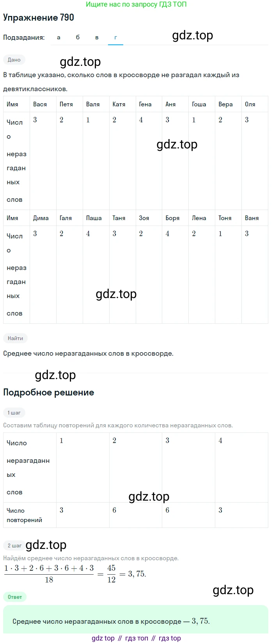
Task: Open subtask tab в
Action: 97,37
